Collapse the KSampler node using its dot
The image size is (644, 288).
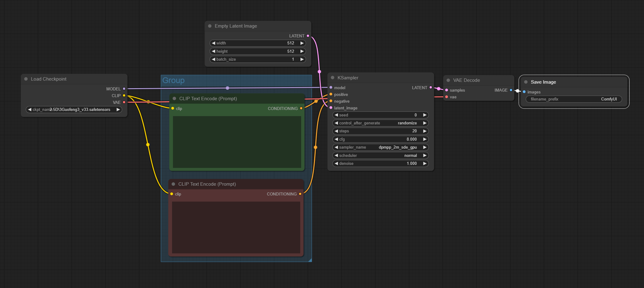coord(332,78)
